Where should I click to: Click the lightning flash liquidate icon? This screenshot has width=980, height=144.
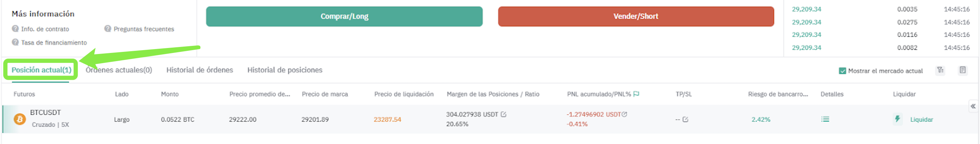click(897, 119)
